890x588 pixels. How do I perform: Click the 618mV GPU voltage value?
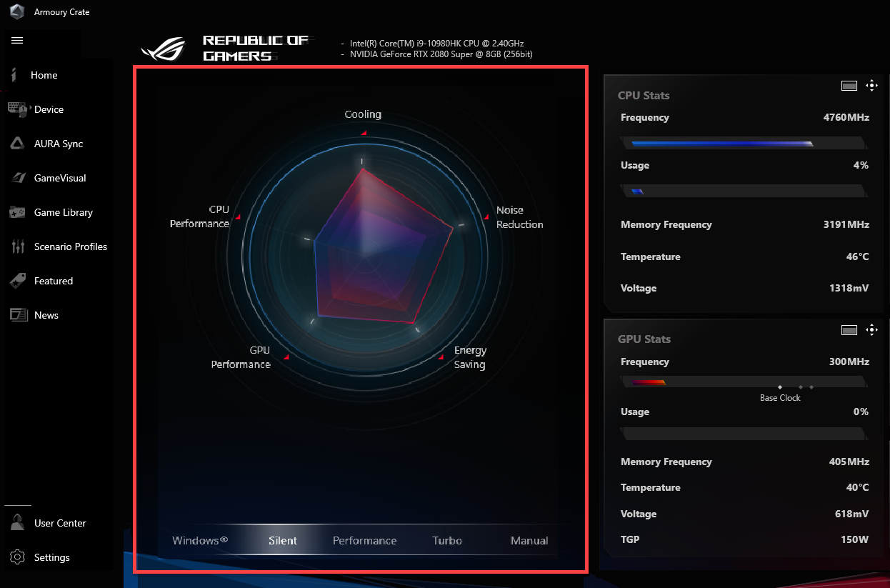coord(852,514)
